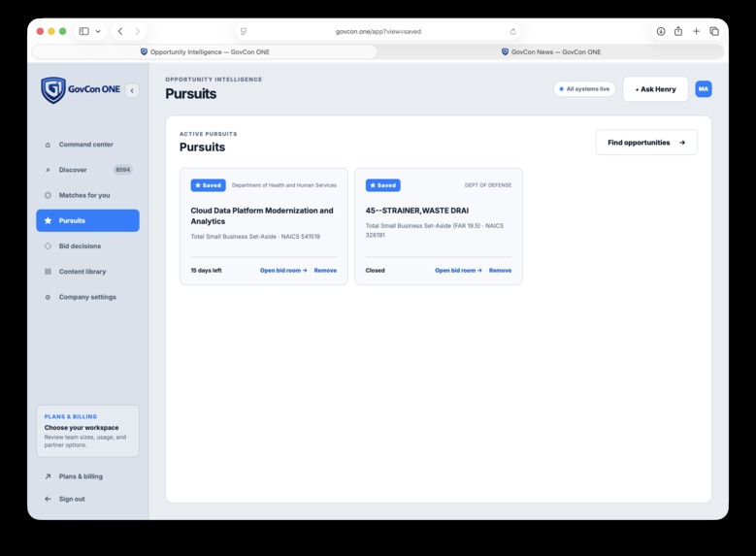The width and height of the screenshot is (756, 556).
Task: Open a new tab with the plus icon
Action: [696, 31]
